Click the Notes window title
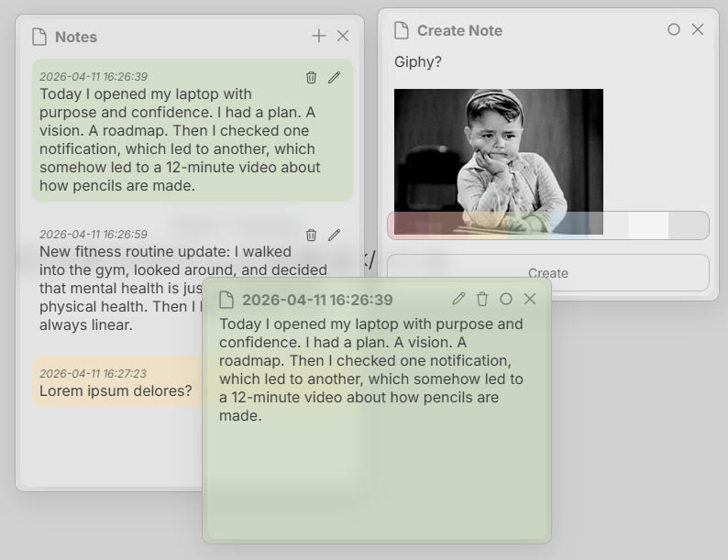This screenshot has height=560, width=728. [76, 37]
